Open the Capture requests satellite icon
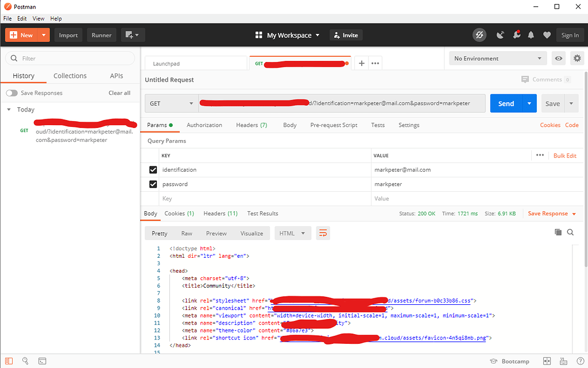This screenshot has height=368, width=588. pyautogui.click(x=498, y=34)
